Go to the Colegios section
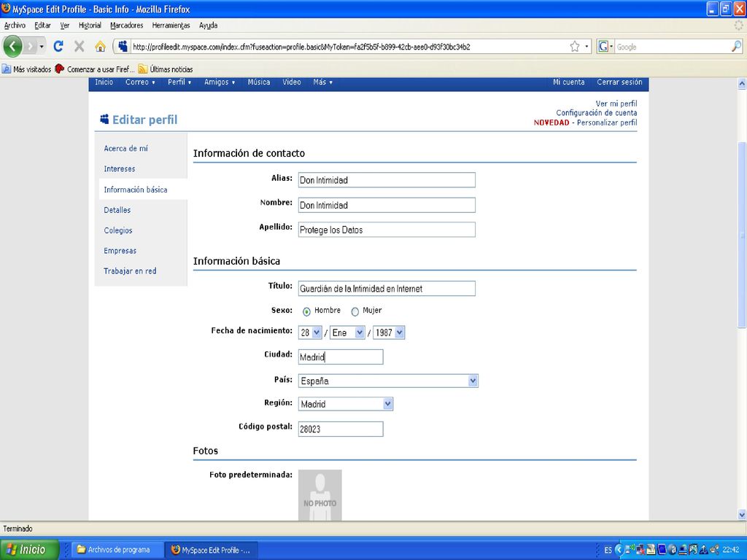Image resolution: width=747 pixels, height=560 pixels. click(x=118, y=230)
